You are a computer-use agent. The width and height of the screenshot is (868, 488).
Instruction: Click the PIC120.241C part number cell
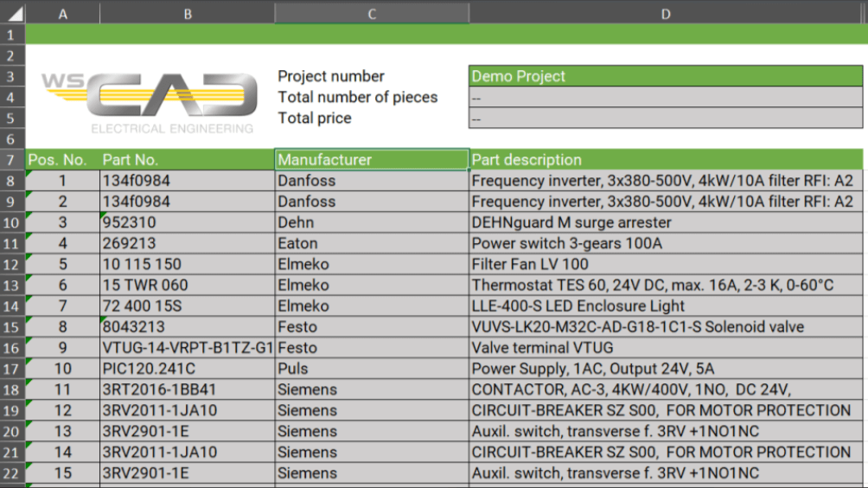coord(187,369)
